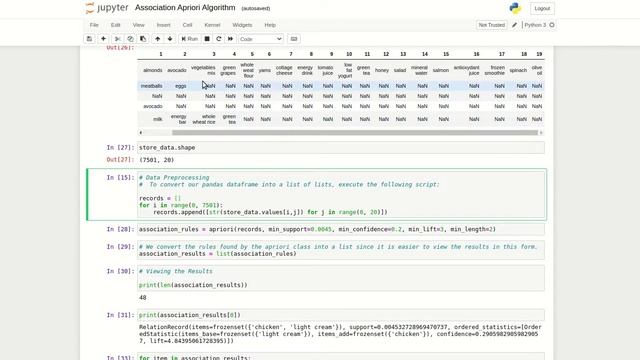Insert a cell below with plus icon
Screen dimensions: 640x360
coord(103,39)
